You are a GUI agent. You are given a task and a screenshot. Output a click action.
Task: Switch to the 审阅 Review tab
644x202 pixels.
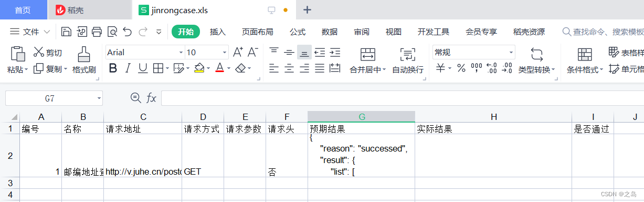coord(362,32)
